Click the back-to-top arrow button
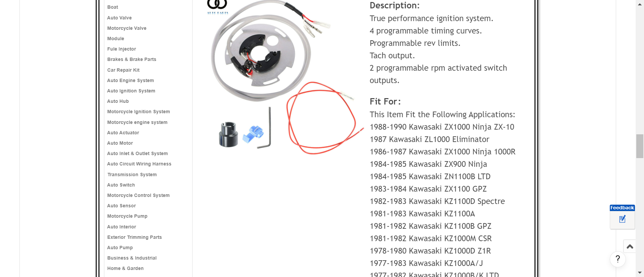Image resolution: width=644 pixels, height=277 pixels. pos(630,247)
